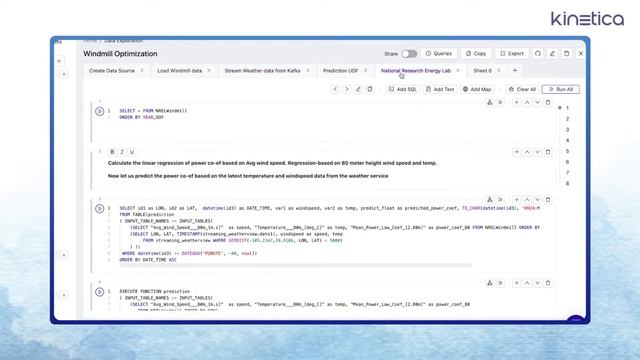Click the rename sheet pencil icon
This screenshot has width=640, height=360.
358,89
